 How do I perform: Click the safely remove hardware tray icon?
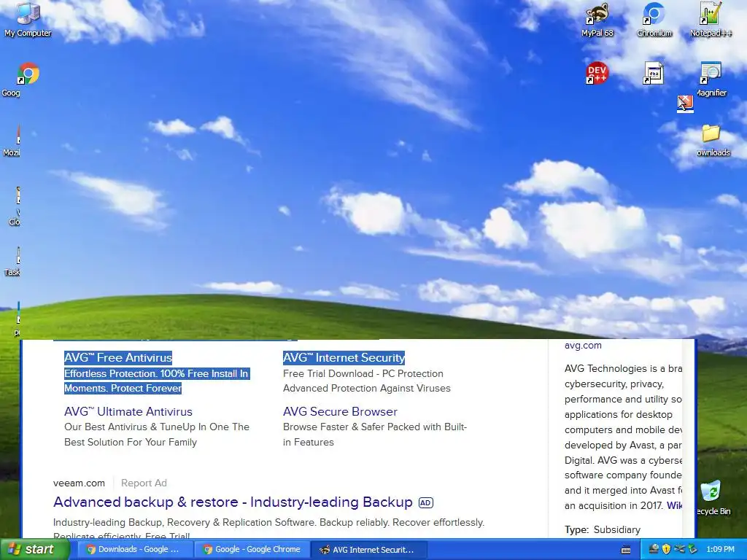(x=692, y=550)
